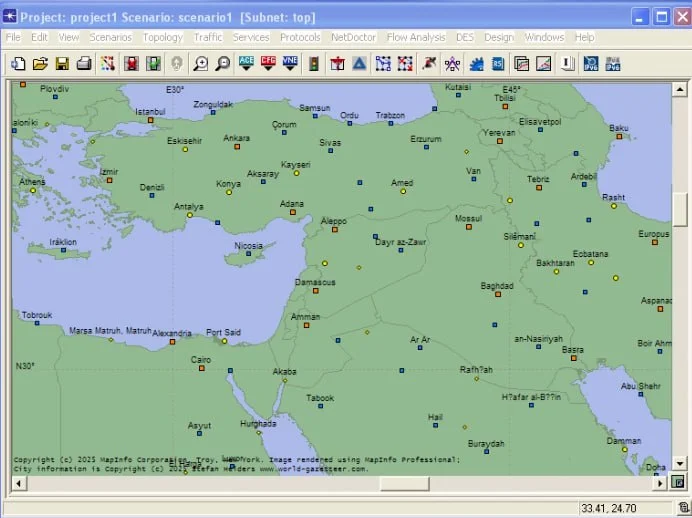
Task: Click the red table icon after traffic light
Action: (x=338, y=64)
